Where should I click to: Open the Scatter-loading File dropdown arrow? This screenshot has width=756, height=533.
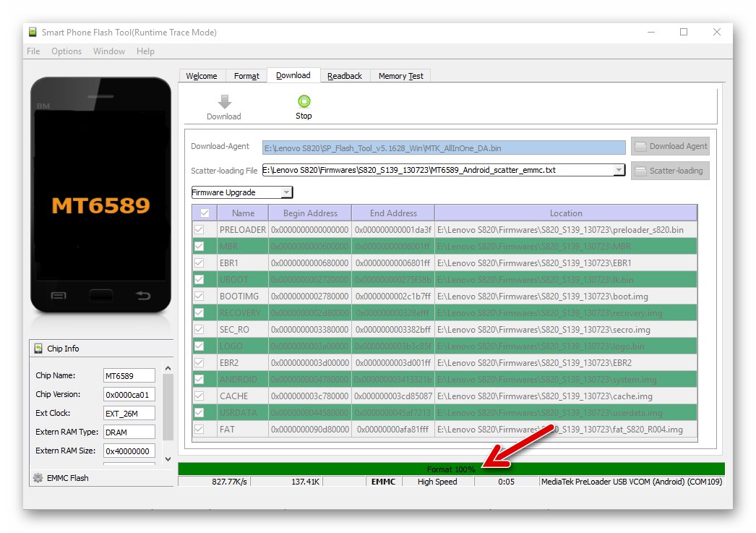click(x=618, y=170)
